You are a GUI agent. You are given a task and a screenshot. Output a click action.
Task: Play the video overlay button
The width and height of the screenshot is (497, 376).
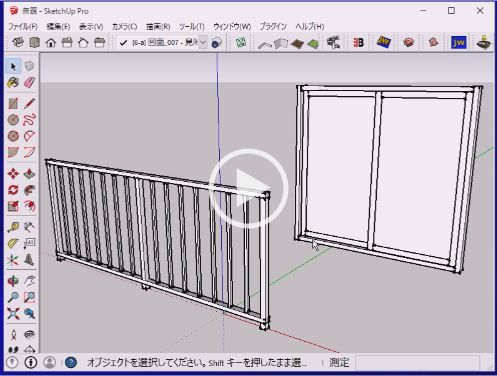click(249, 188)
